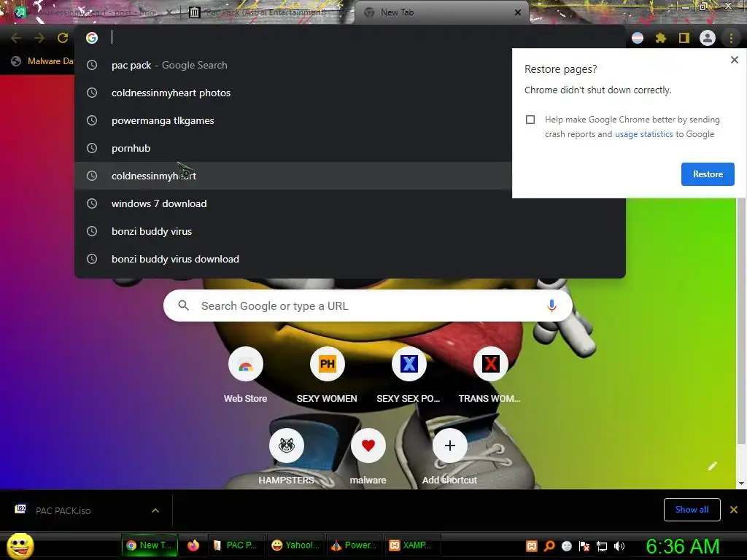Choose the 'windows 7 download' suggestion
747x560 pixels.
point(350,204)
